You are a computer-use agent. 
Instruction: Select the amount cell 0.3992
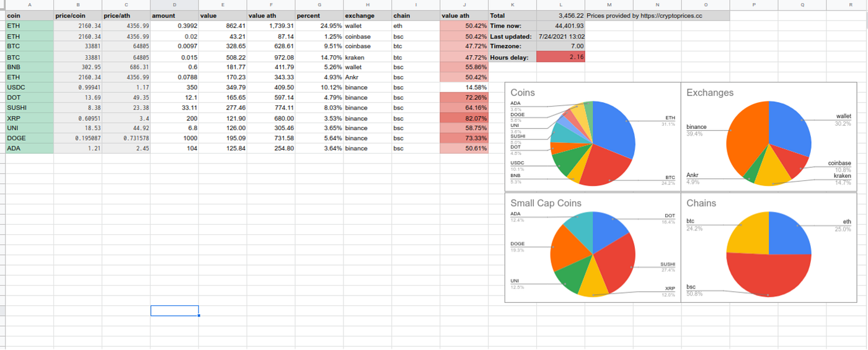click(x=174, y=26)
